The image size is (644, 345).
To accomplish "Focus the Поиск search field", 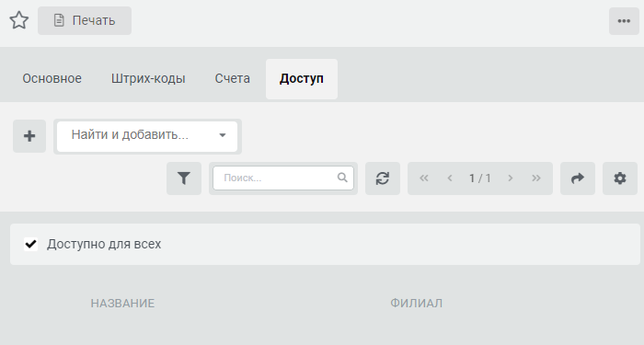I will click(283, 178).
